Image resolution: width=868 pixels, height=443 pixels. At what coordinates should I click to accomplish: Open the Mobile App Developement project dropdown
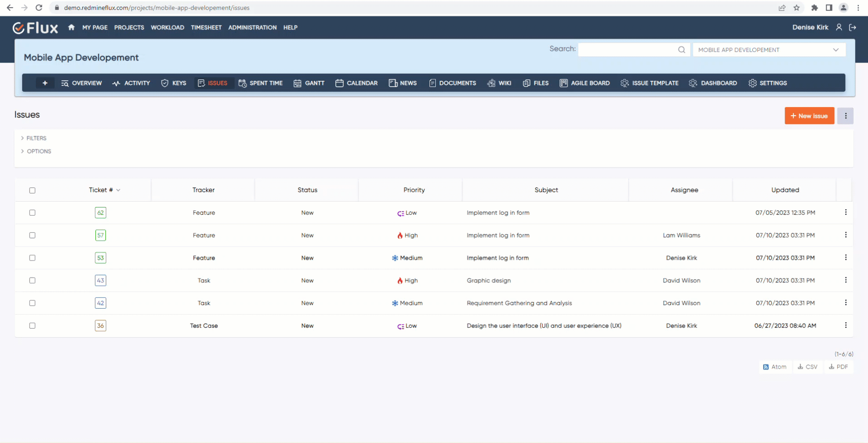[x=769, y=50]
